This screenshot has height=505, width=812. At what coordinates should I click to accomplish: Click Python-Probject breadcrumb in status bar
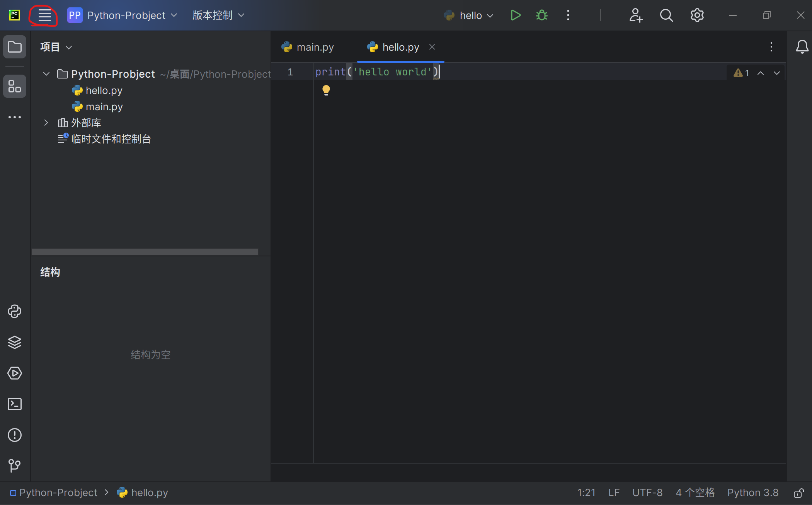tap(54, 493)
